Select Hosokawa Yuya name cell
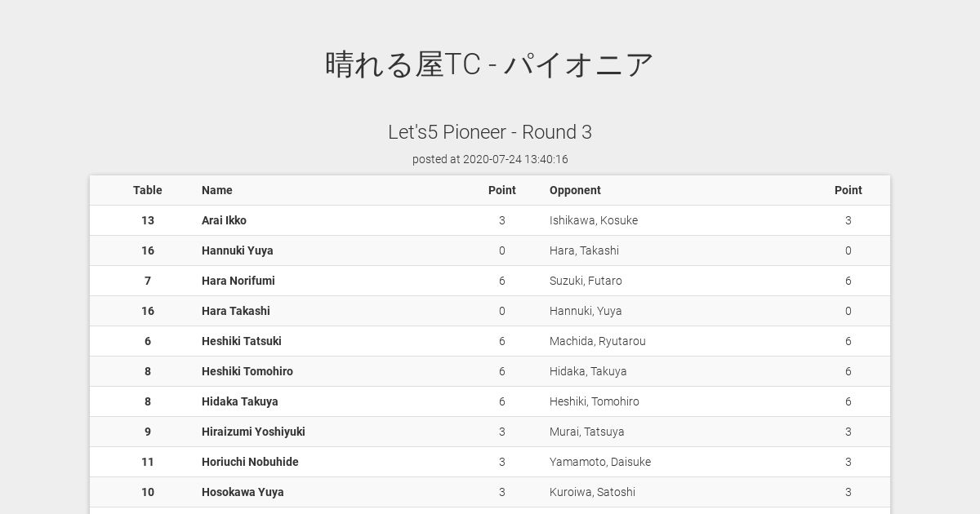The image size is (980, 514). (243, 492)
